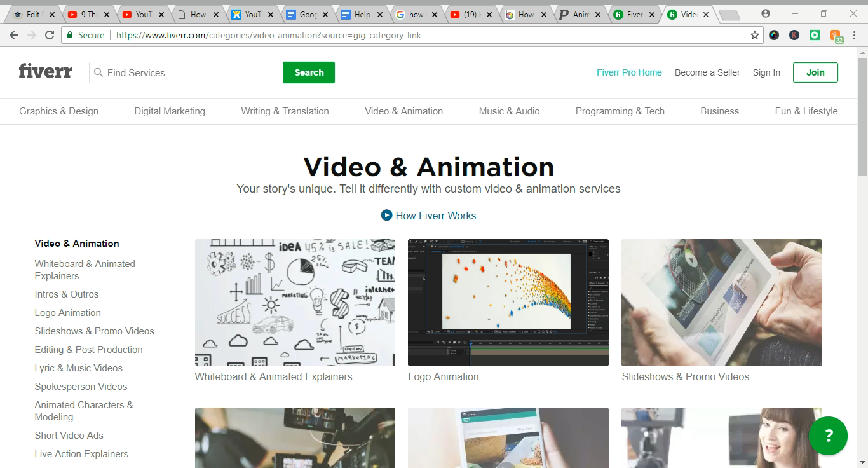
Task: Select Intros & Outros in sidebar
Action: [x=67, y=294]
